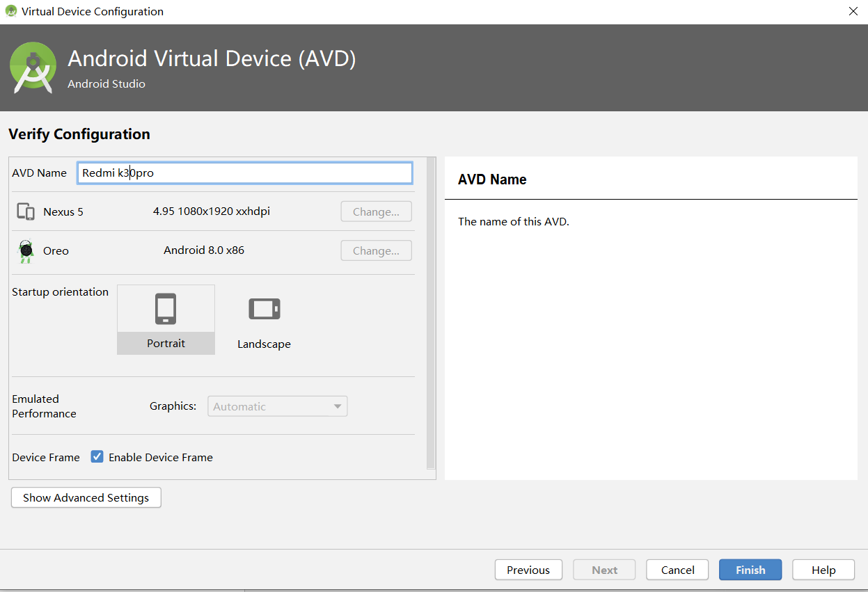Change the Nexus 5 hardware device
The height and width of the screenshot is (592, 868).
pos(376,211)
